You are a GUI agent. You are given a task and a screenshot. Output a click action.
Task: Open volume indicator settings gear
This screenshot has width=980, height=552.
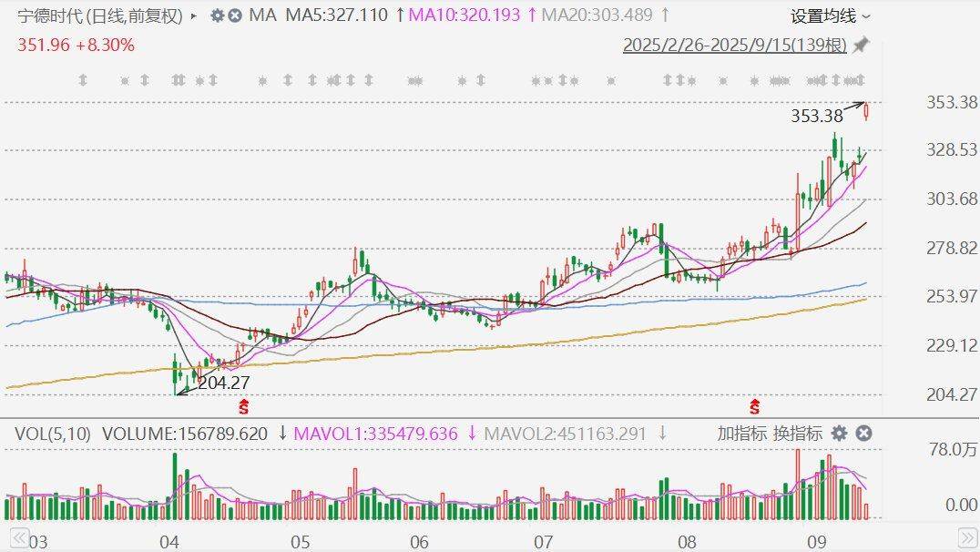tap(839, 434)
